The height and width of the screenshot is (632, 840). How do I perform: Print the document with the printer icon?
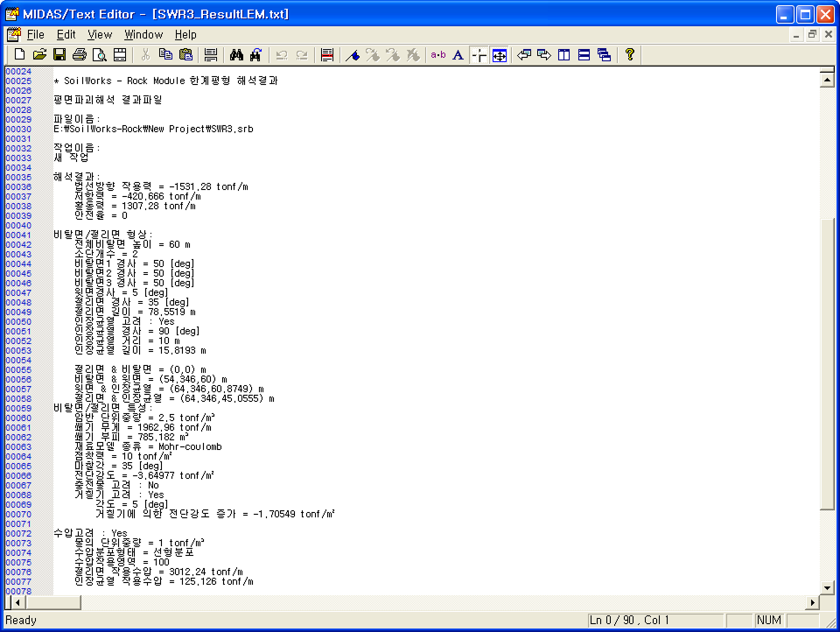pos(80,55)
